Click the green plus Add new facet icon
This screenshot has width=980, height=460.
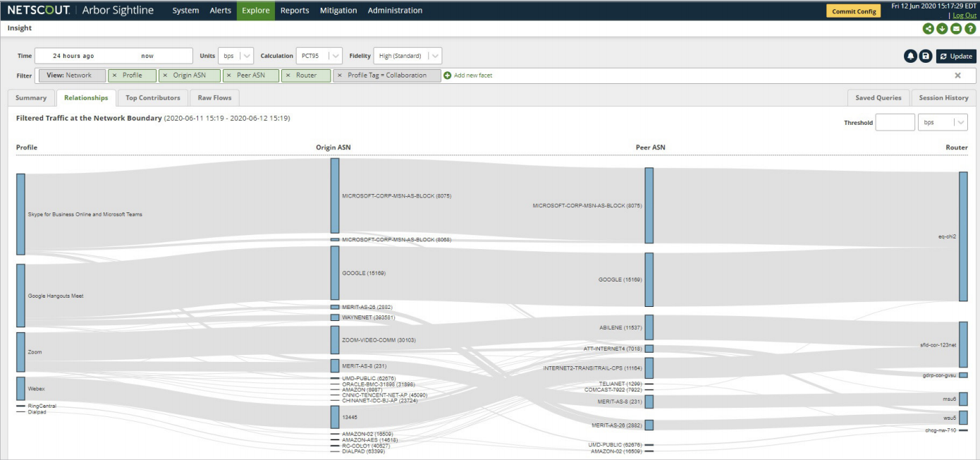click(x=448, y=75)
